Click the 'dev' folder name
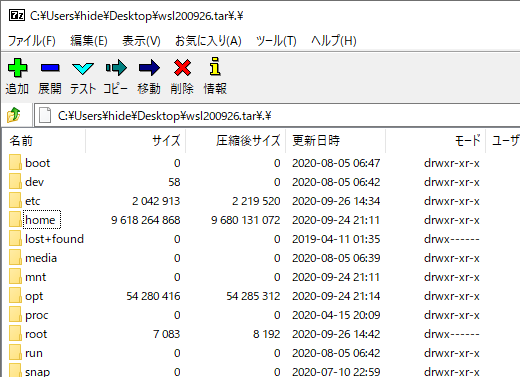 [34, 182]
